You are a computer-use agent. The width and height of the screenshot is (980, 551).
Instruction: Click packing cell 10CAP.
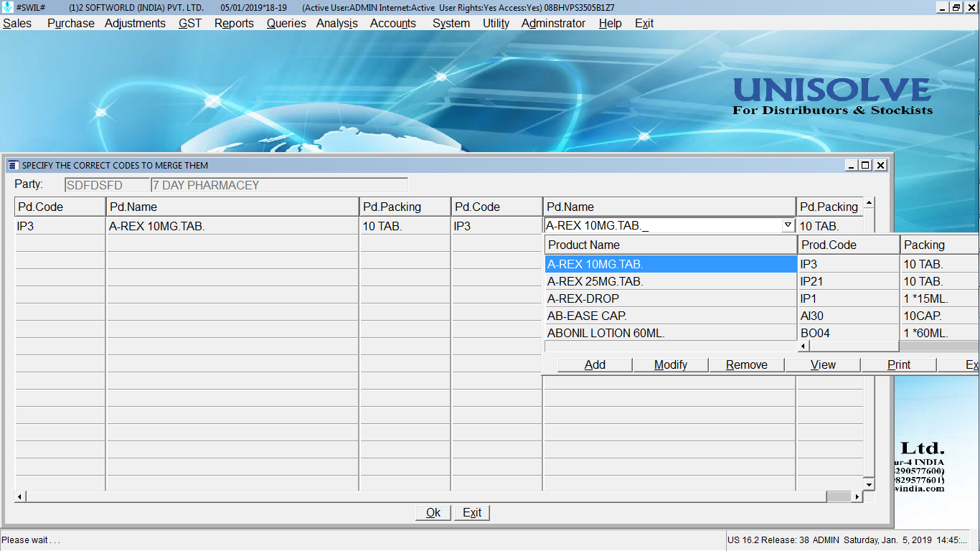pyautogui.click(x=941, y=316)
